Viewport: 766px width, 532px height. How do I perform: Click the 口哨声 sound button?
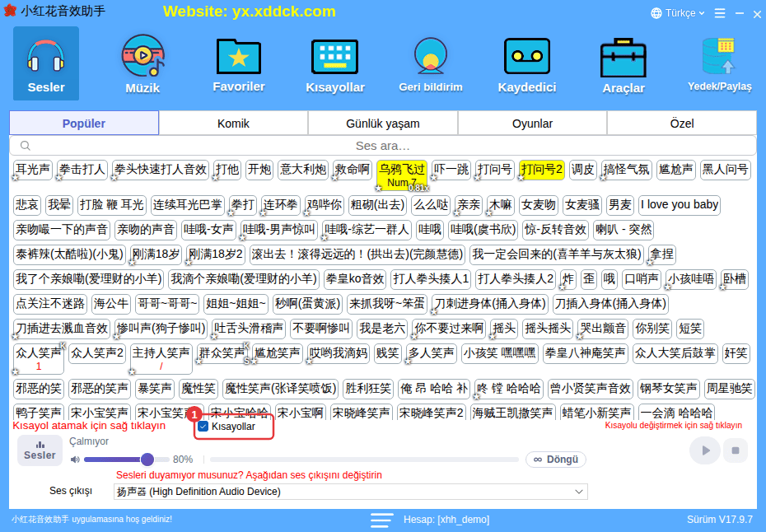coord(642,279)
